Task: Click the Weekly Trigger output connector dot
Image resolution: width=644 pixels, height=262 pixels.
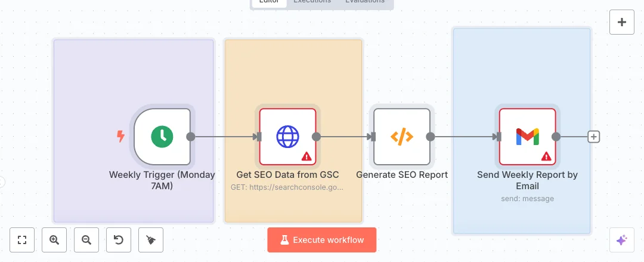Action: pyautogui.click(x=191, y=137)
